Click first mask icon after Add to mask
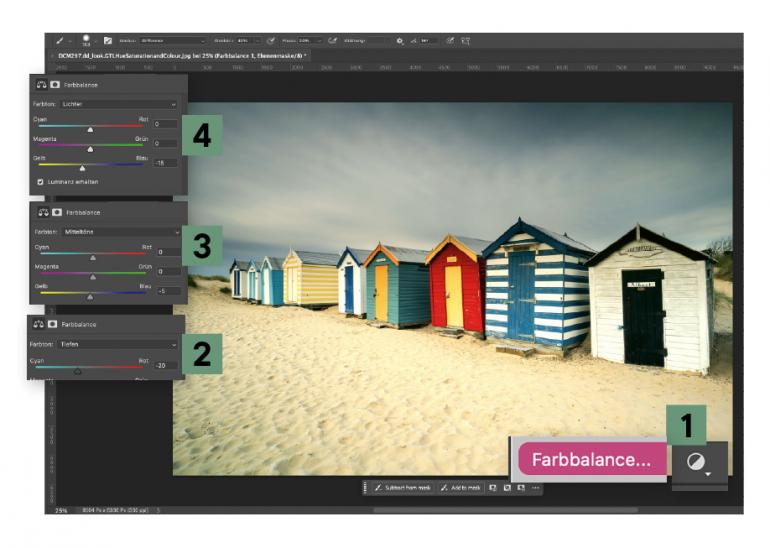770x548 pixels. [493, 488]
